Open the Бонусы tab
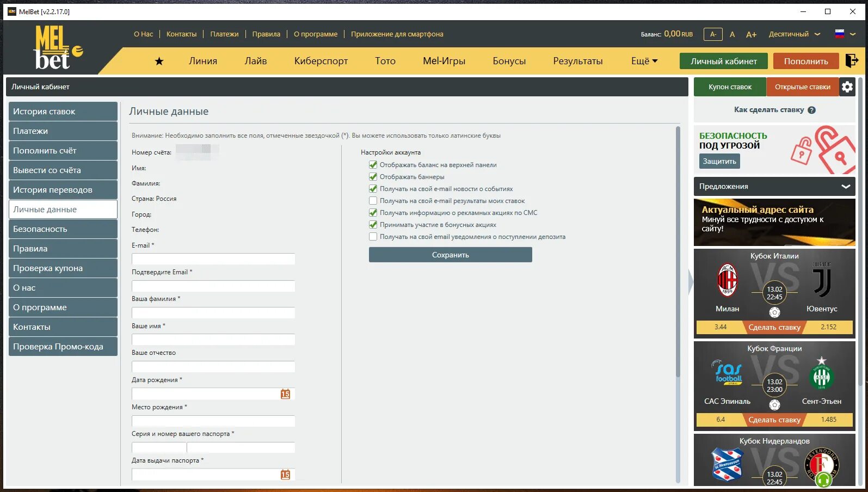 tap(509, 61)
